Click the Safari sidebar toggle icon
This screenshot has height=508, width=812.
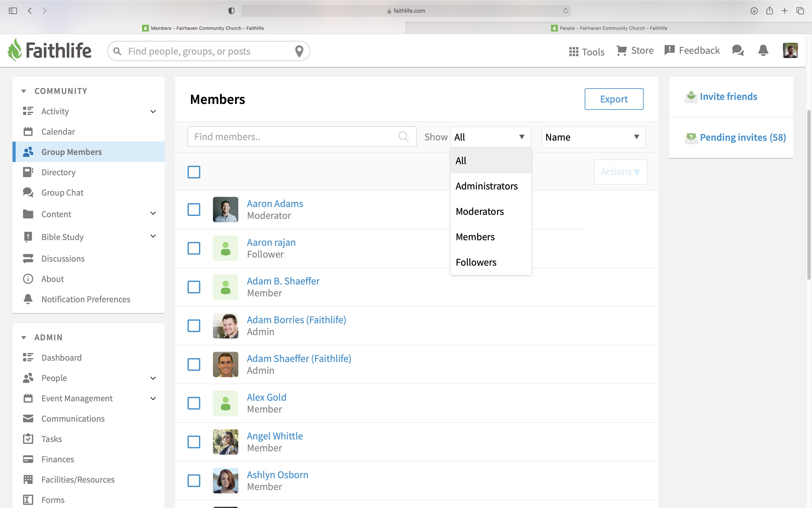(x=13, y=11)
